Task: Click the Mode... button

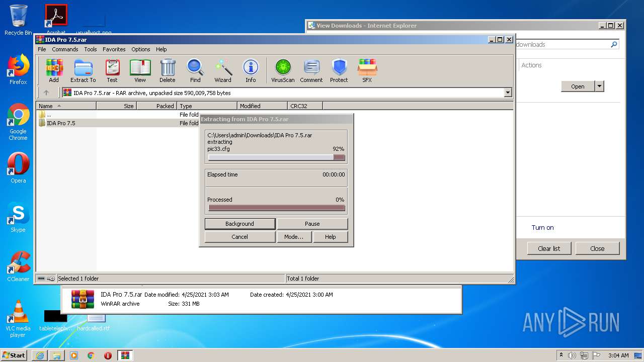Action: click(294, 237)
